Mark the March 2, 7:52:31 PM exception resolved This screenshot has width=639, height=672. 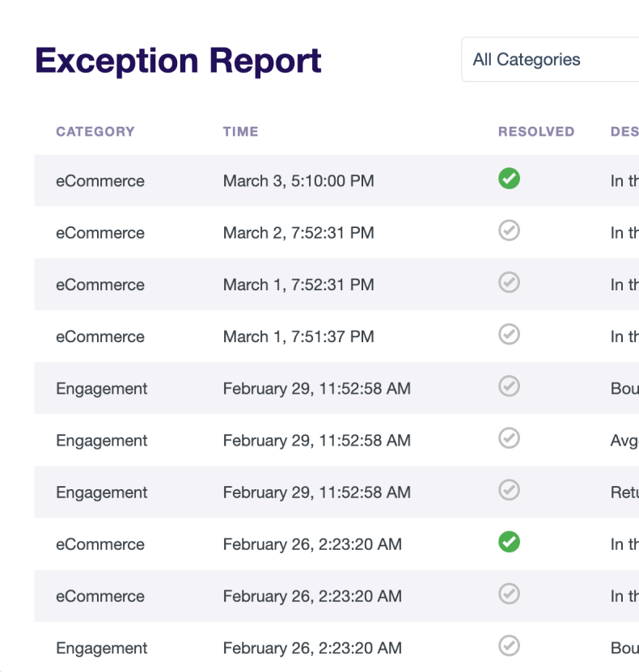pyautogui.click(x=509, y=231)
